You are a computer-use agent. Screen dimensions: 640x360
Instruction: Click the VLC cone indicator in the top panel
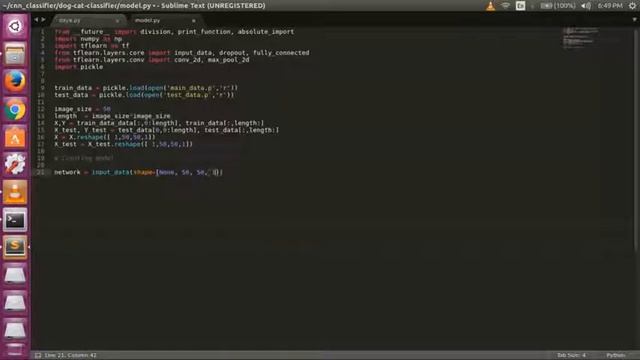click(x=490, y=6)
